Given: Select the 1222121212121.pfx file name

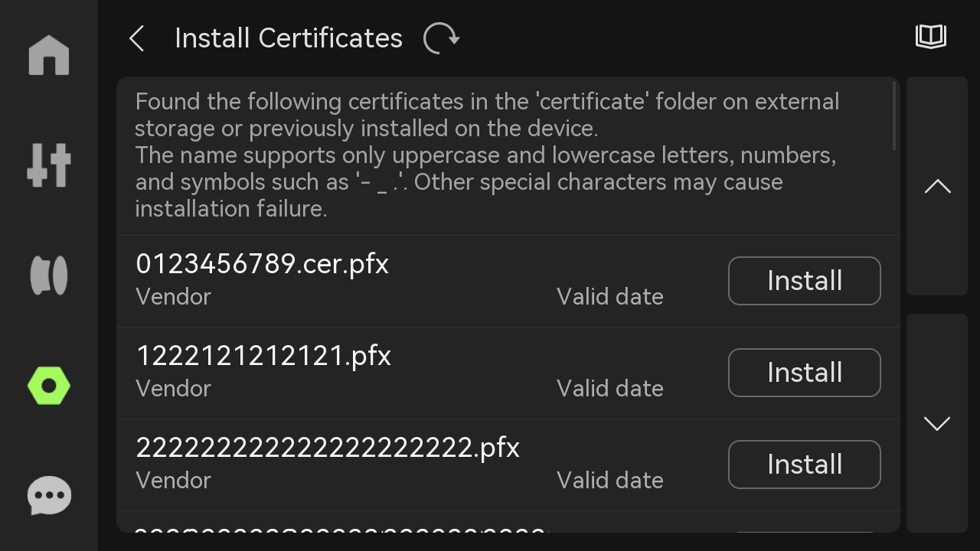Looking at the screenshot, I should click(x=263, y=356).
